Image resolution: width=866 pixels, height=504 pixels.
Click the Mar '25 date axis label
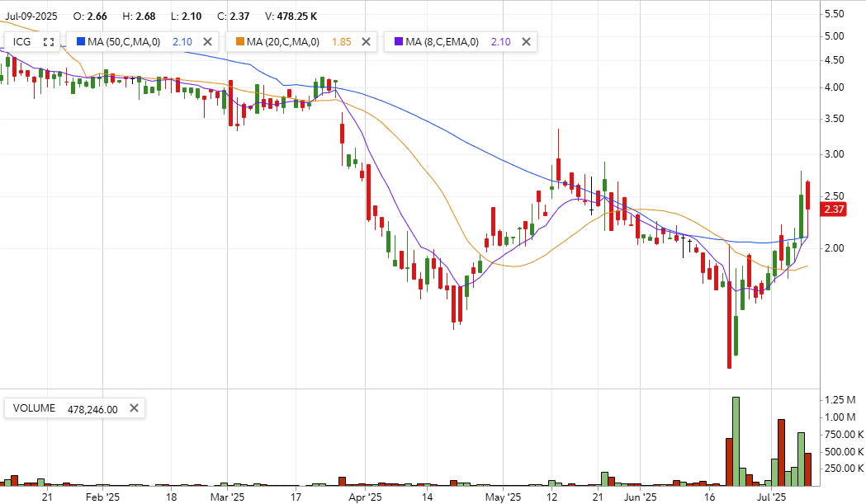point(228,497)
